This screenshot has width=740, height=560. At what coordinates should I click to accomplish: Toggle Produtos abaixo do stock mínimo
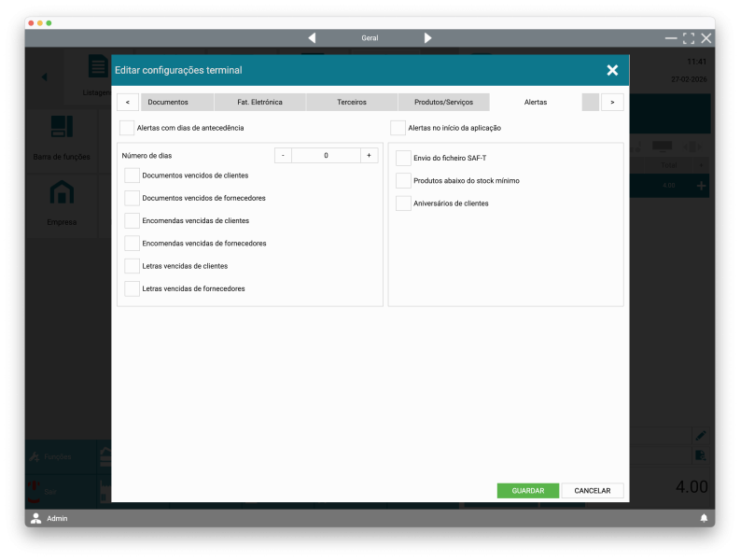403,181
